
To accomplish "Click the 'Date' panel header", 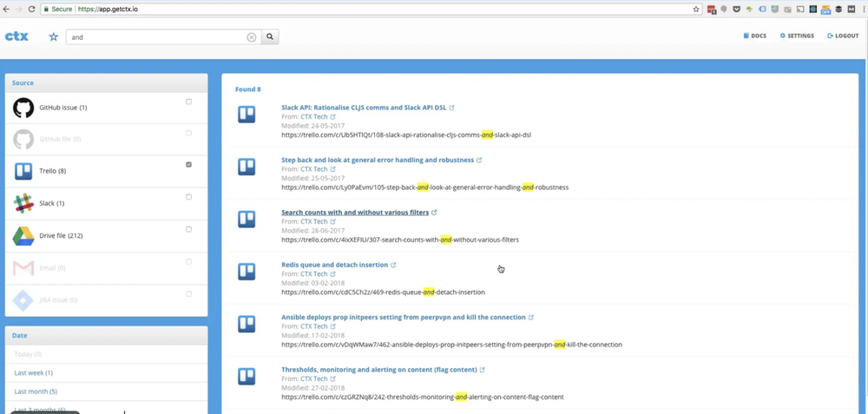I will 106,335.
